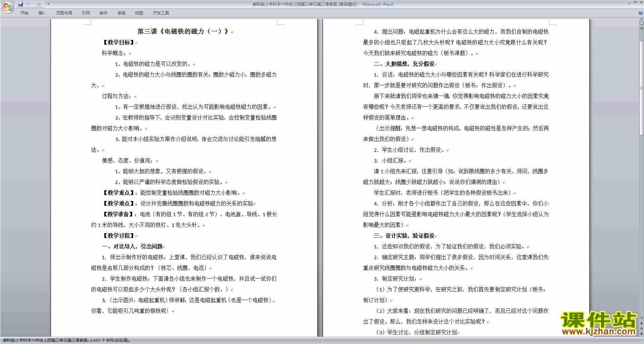Viewport: 644px width, 344px height.
Task: Open the 开发工具 ribbon tab
Action: 161,13
